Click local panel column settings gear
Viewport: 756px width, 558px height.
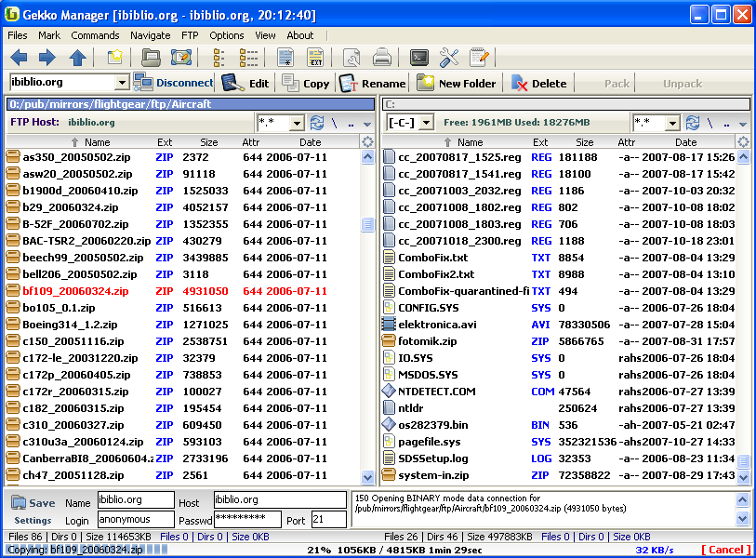click(x=743, y=142)
